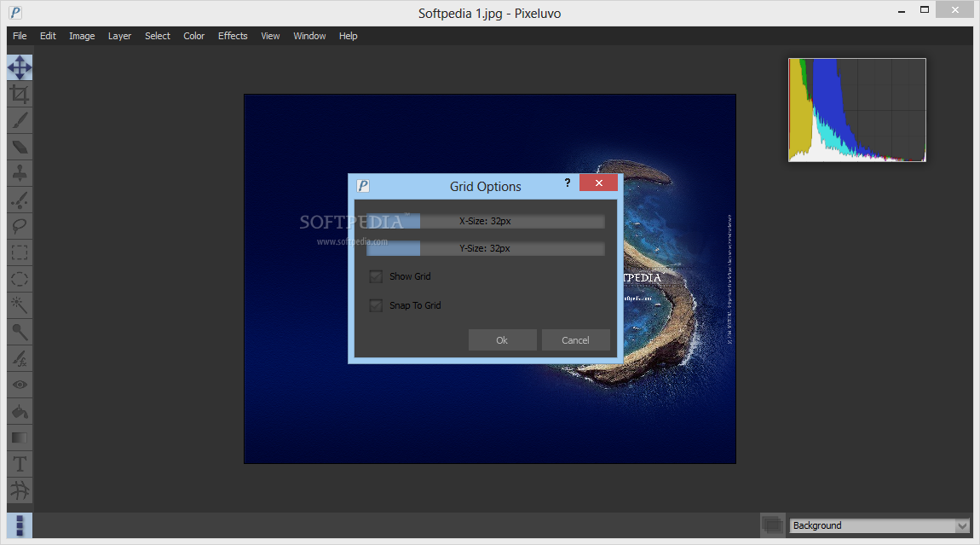
Task: Open the View menu
Action: (270, 36)
